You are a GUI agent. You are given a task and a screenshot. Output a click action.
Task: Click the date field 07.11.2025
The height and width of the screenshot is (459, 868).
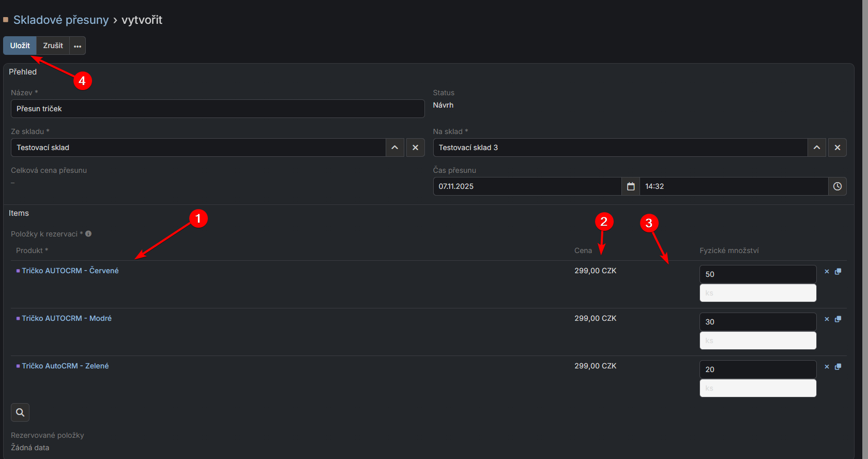[x=526, y=186]
